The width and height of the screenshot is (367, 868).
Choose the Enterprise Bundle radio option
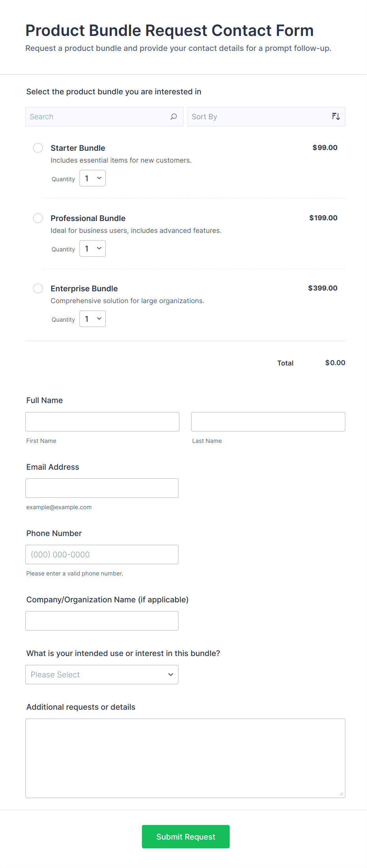click(x=38, y=289)
